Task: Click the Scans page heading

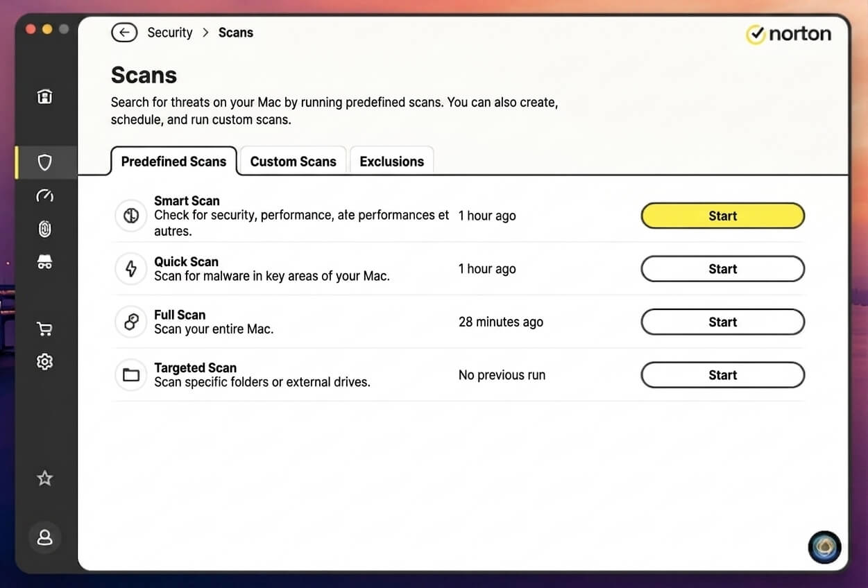Action: 144,75
